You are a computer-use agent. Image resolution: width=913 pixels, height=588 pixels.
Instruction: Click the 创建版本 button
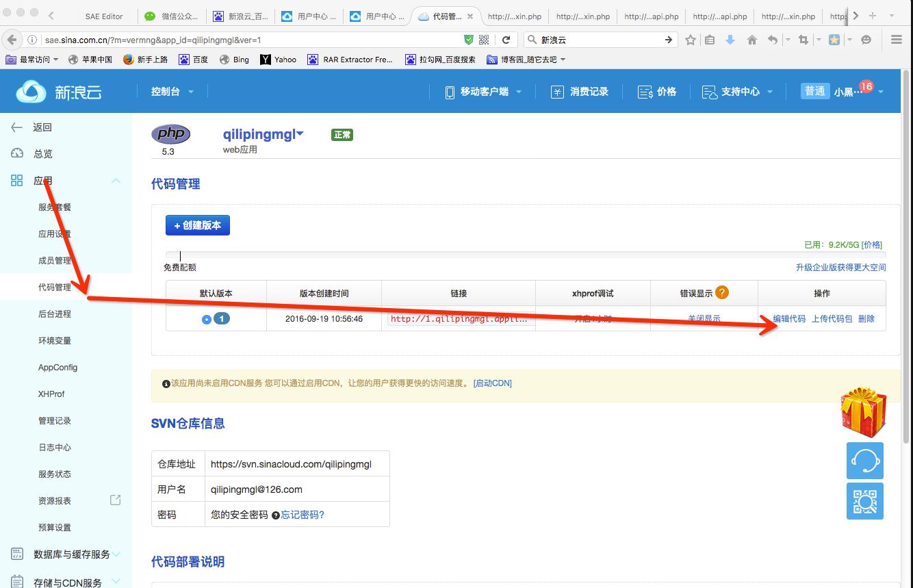coord(198,225)
